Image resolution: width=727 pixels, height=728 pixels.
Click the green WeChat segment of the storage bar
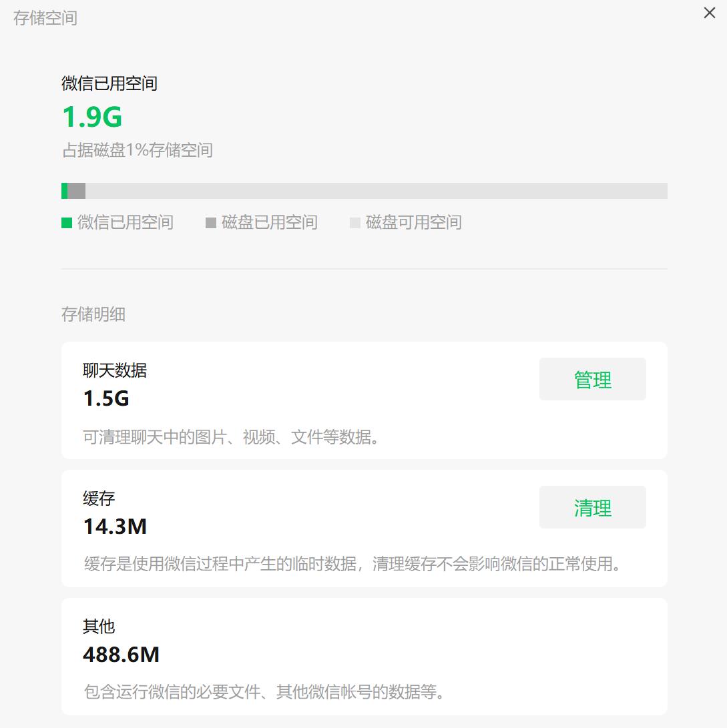click(x=65, y=191)
